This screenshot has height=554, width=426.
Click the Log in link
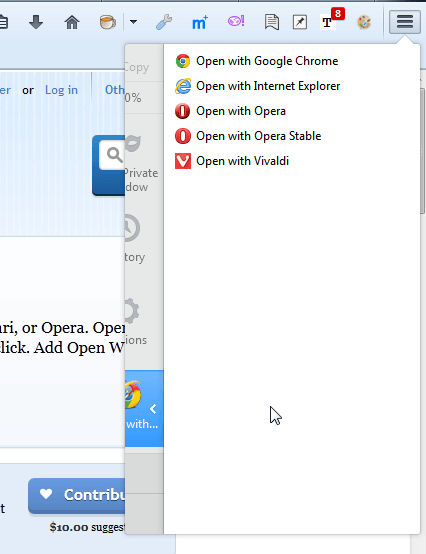(61, 90)
